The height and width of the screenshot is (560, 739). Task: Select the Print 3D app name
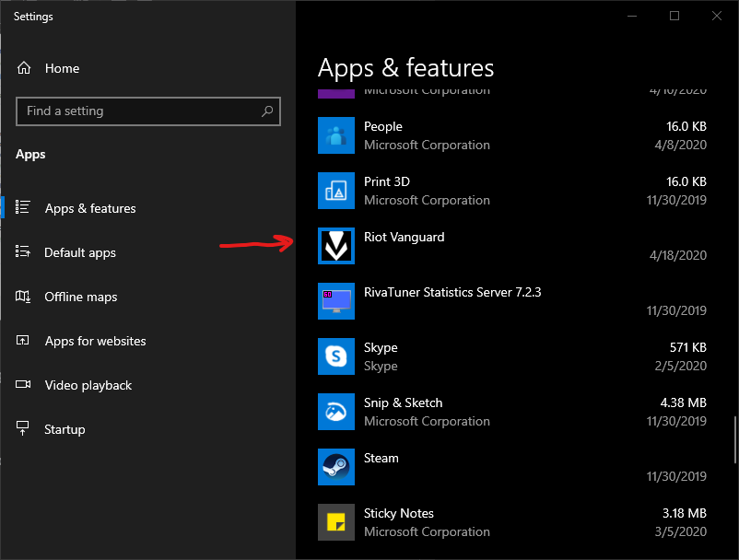[386, 181]
